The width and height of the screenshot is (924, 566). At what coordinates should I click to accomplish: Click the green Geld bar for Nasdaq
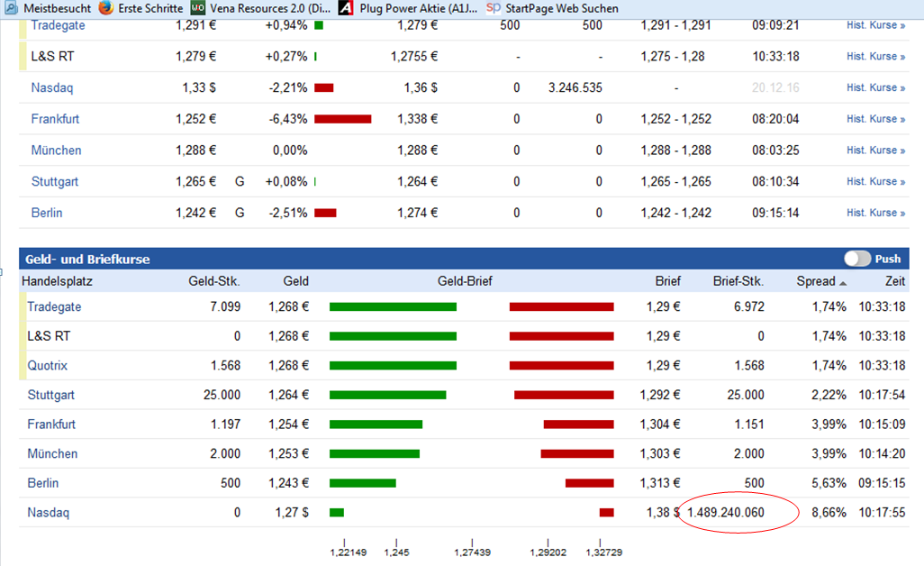(337, 513)
